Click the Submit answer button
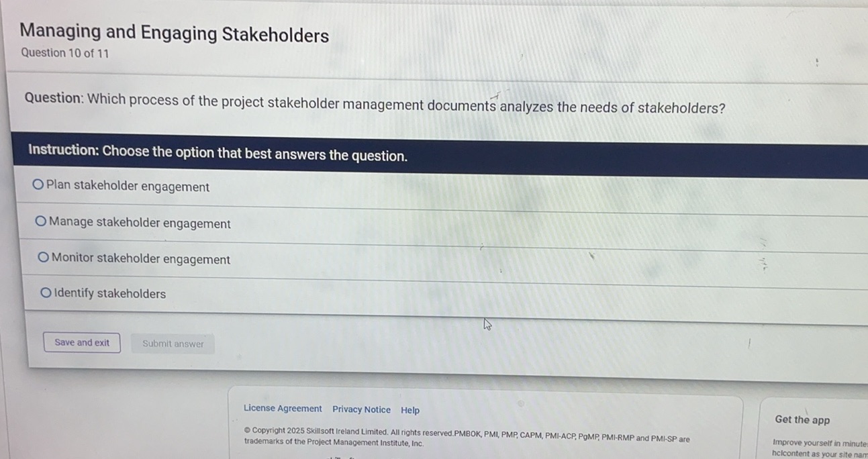 coord(173,344)
